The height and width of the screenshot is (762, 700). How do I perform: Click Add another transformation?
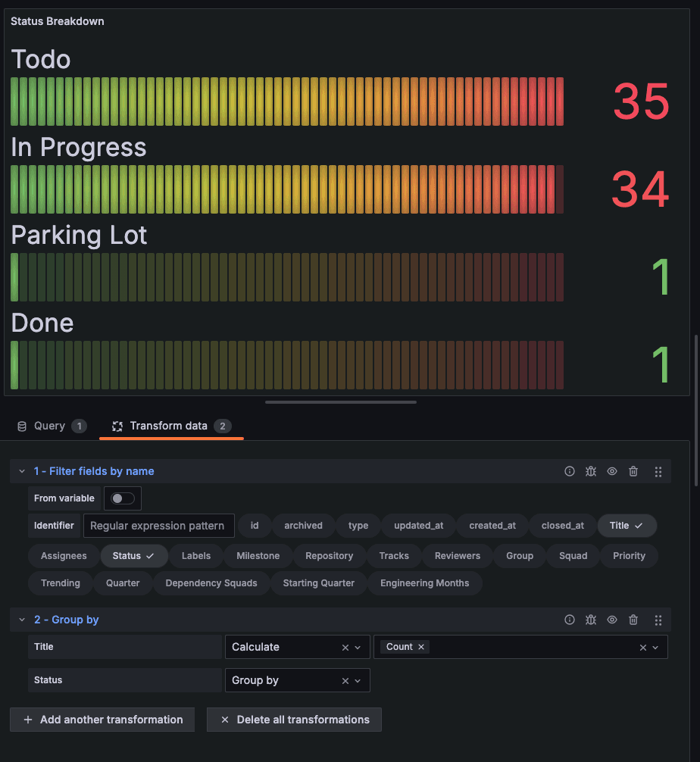[x=102, y=719]
